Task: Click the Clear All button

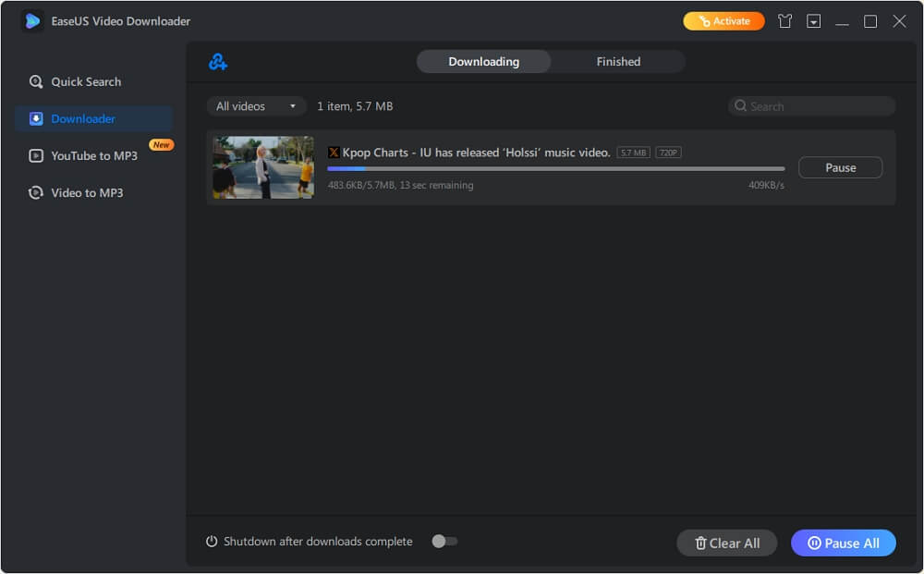Action: 726,543
